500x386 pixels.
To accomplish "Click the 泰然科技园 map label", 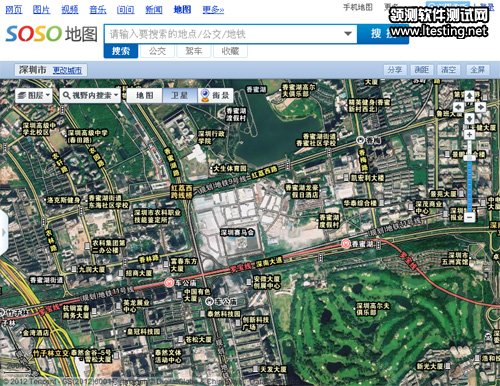I will pyautogui.click(x=224, y=314).
